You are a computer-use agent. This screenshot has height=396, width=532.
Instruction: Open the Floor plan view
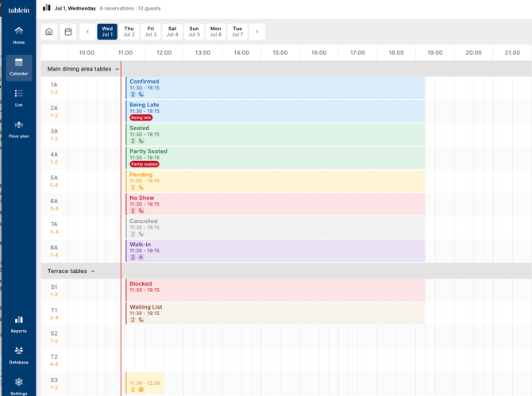(x=19, y=129)
